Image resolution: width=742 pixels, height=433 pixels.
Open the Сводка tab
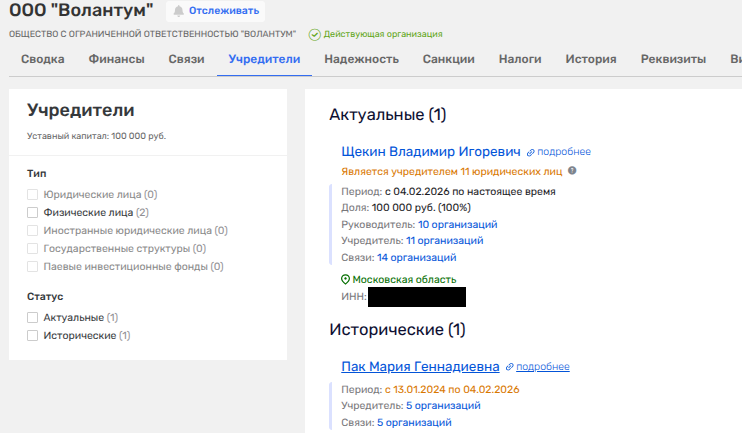point(43,59)
